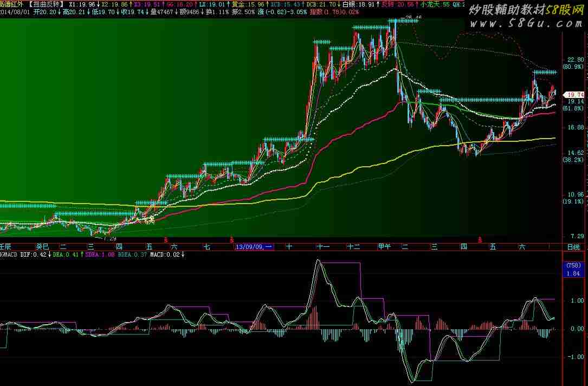Click the SDEA:1.08 indicator value
The width and height of the screenshot is (588, 386).
click(x=100, y=255)
